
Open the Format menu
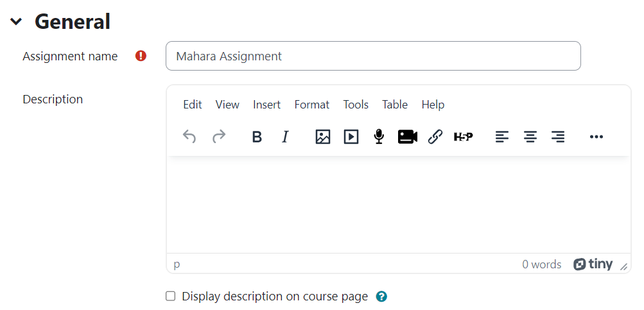pos(312,105)
